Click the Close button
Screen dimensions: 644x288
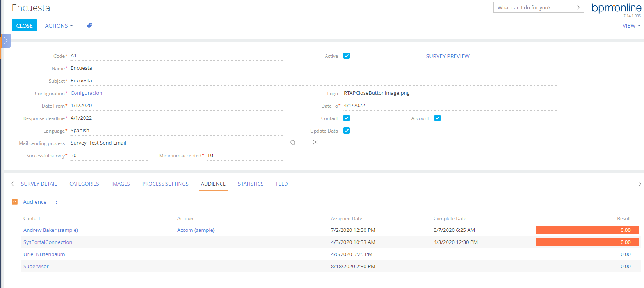(24, 26)
